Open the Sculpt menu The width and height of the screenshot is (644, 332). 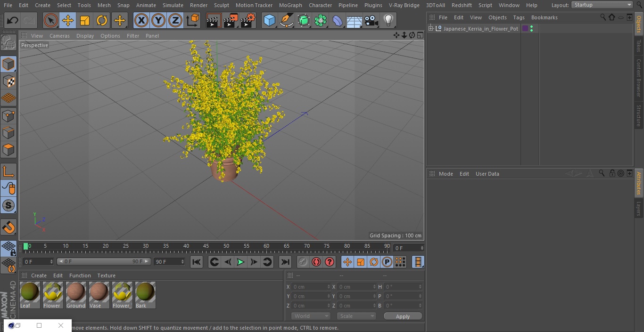click(221, 5)
